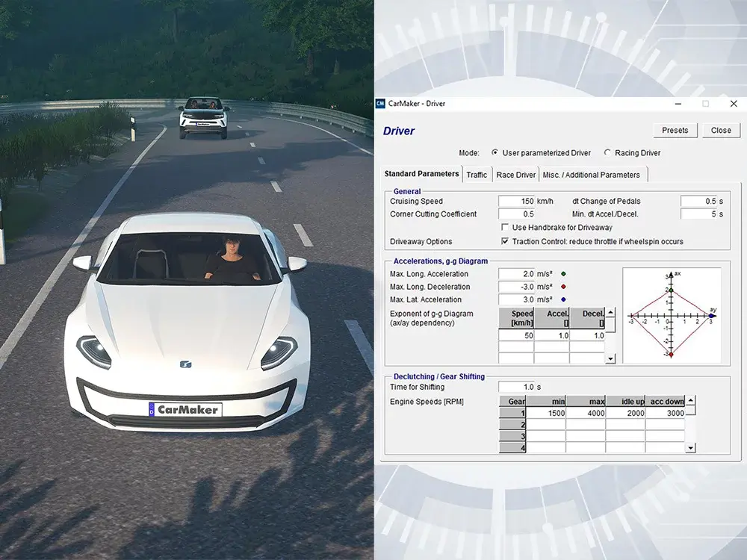Click the green ax point on the g-g diagram
This screenshot has width=747, height=560.
pos(672,290)
